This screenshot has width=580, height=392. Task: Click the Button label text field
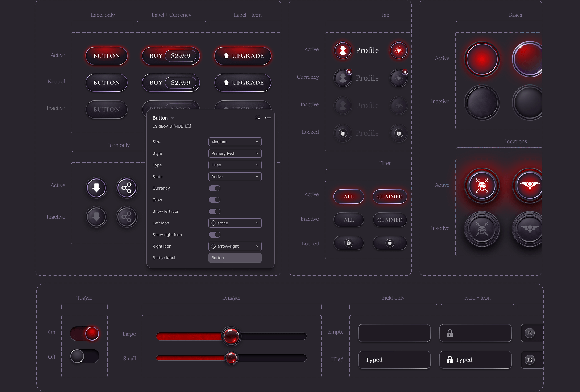[x=235, y=258]
